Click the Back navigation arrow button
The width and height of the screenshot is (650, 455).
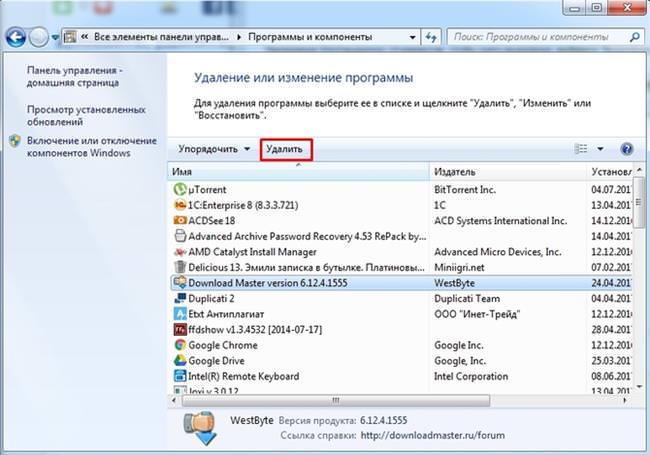point(16,37)
